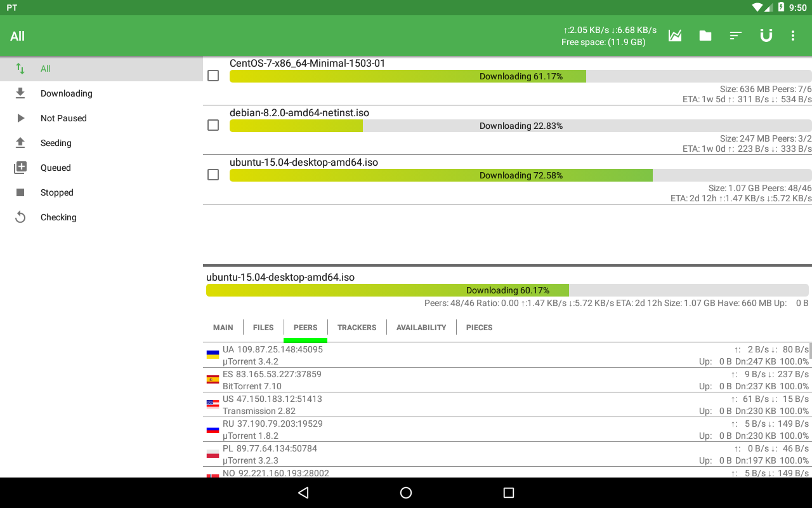Select the PEERS tab
The width and height of the screenshot is (812, 508).
point(305,328)
